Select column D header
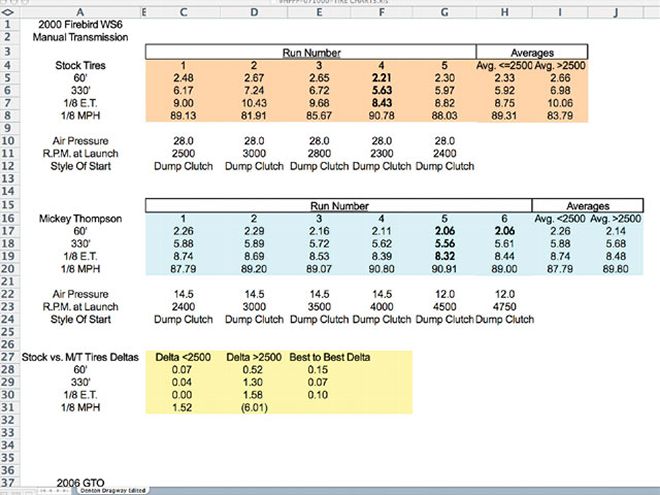The image size is (660, 495). tap(254, 13)
